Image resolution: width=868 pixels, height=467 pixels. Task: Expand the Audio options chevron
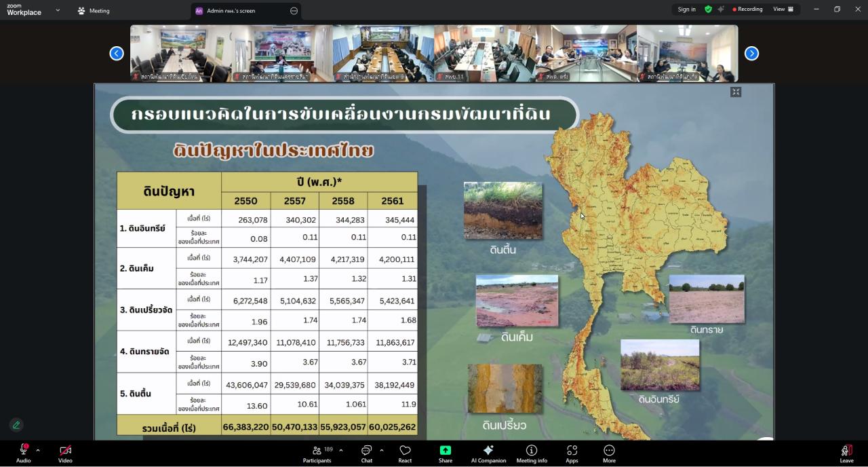(x=37, y=449)
